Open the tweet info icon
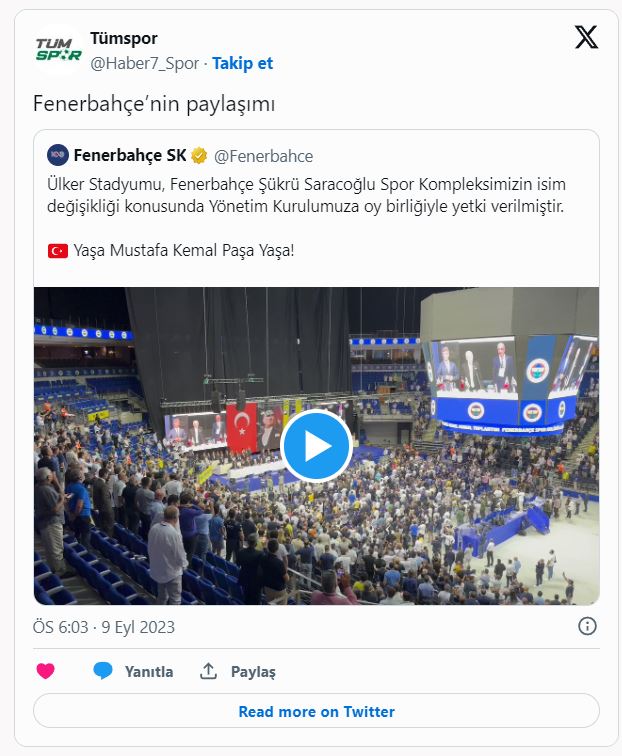Image resolution: width=622 pixels, height=756 pixels. [x=588, y=627]
